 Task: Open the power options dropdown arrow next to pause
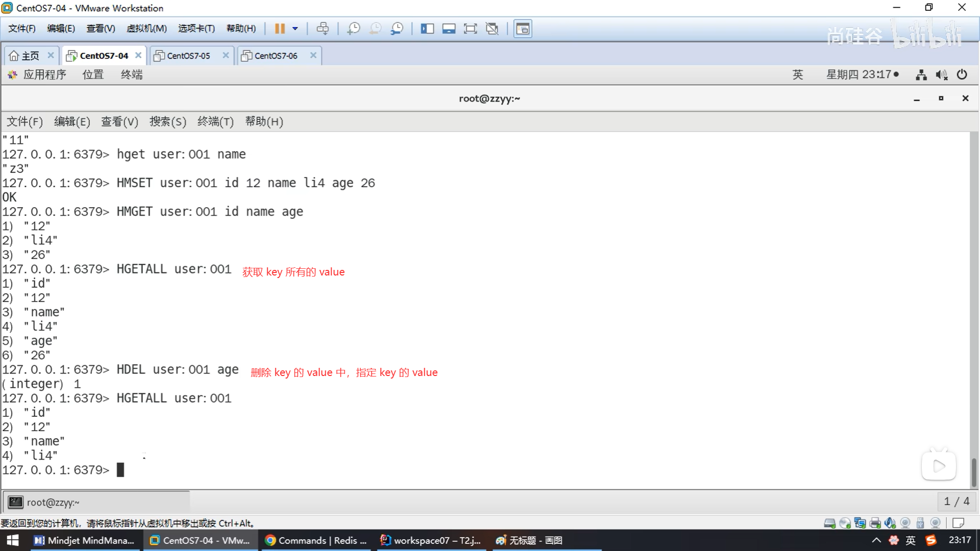click(295, 29)
